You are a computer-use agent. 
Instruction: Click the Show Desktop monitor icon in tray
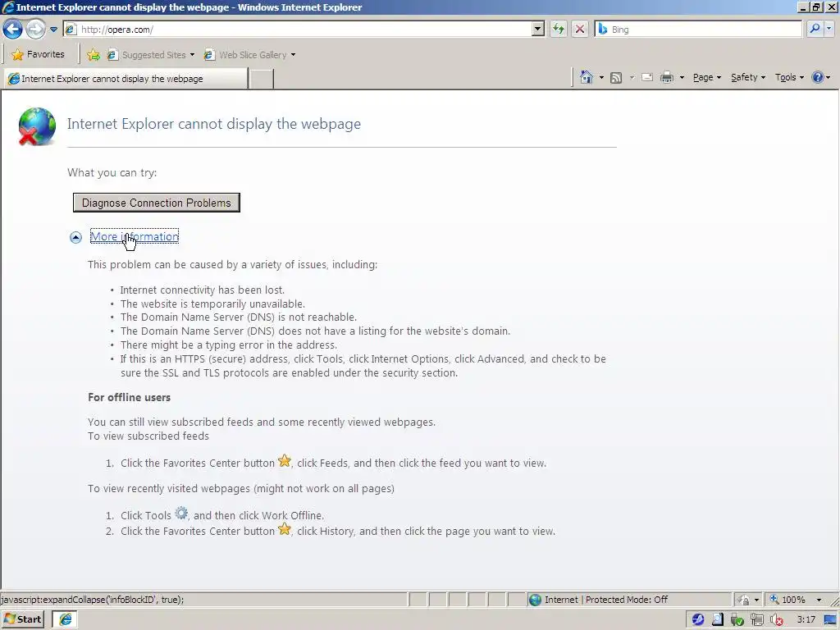coord(830,620)
